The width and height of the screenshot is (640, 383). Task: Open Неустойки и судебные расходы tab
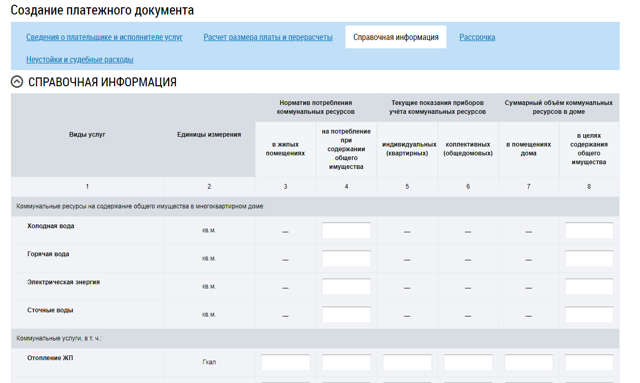click(x=80, y=60)
